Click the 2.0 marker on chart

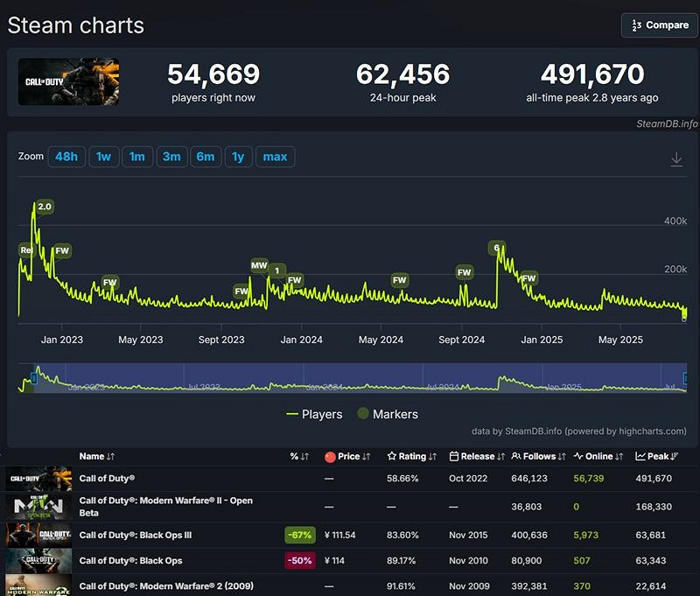pos(45,207)
